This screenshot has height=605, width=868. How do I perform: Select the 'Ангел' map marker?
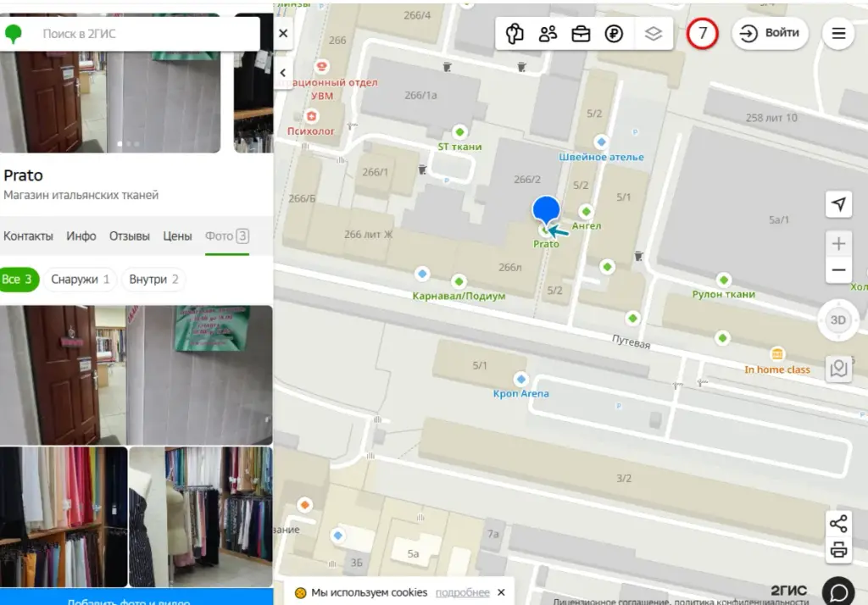click(586, 212)
